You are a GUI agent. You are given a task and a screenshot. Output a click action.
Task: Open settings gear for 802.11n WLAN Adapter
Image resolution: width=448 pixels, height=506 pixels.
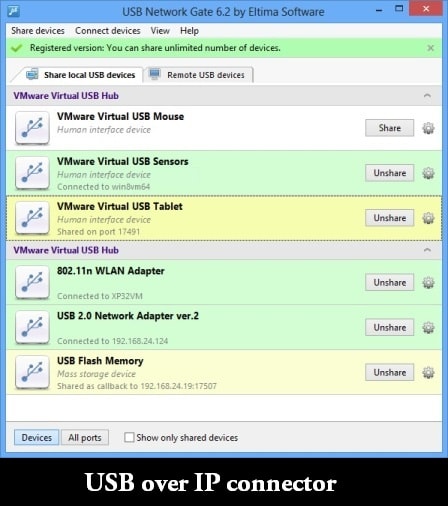(x=428, y=283)
